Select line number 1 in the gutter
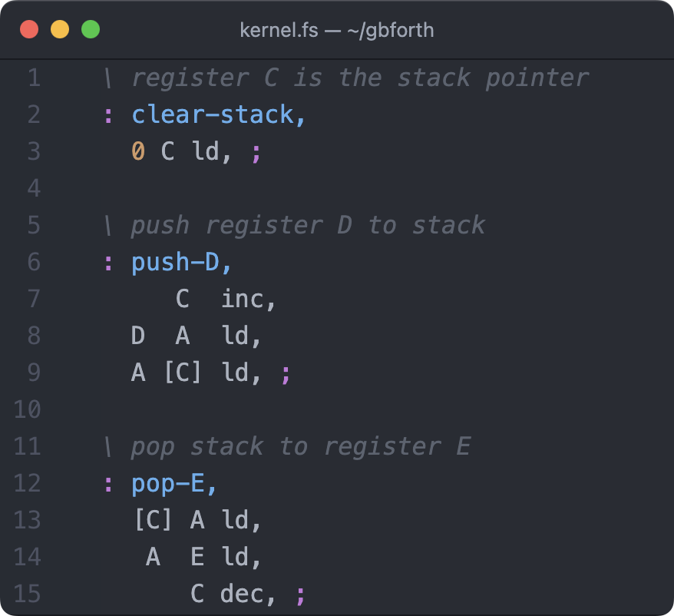Image resolution: width=674 pixels, height=616 pixels. [33, 78]
